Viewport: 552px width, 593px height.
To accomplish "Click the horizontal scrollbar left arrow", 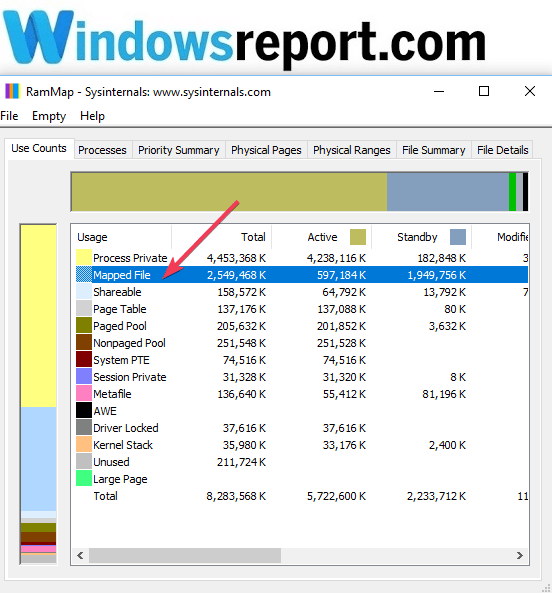I will coord(80,555).
